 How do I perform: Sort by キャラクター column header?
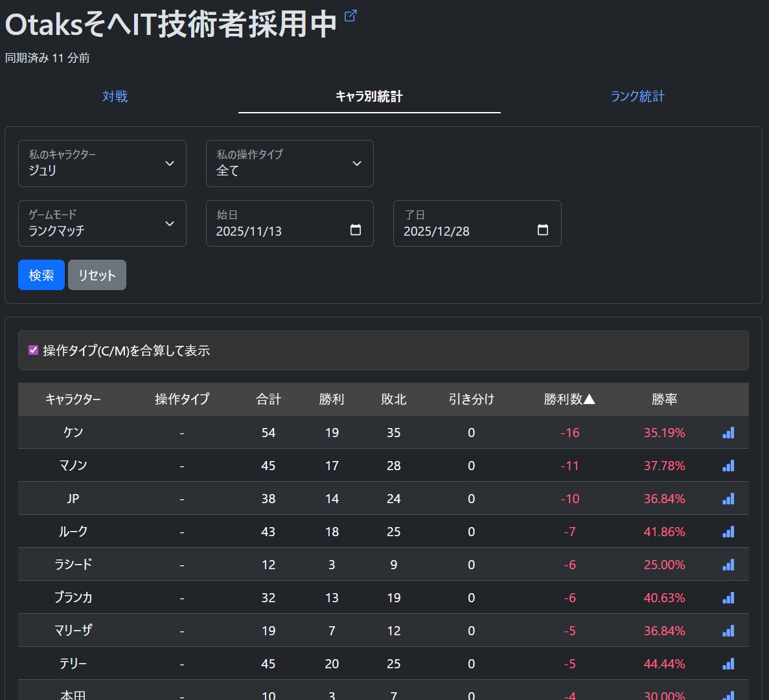click(73, 399)
